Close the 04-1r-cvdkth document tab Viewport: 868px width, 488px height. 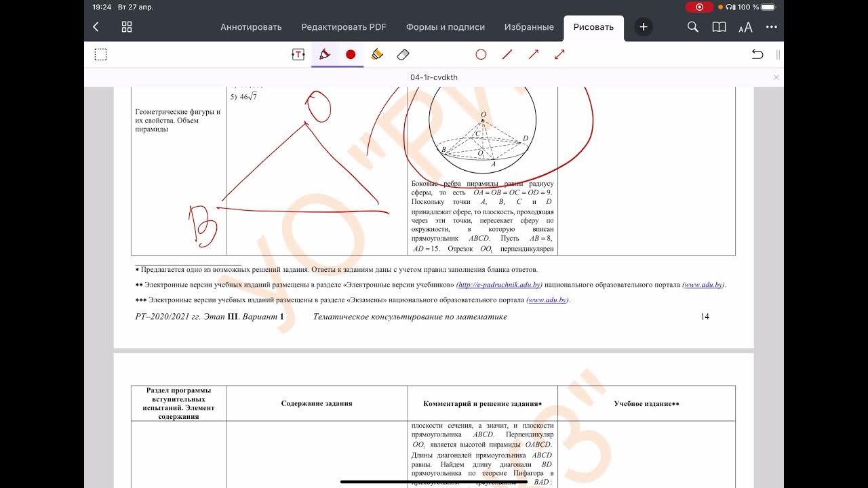(x=776, y=77)
